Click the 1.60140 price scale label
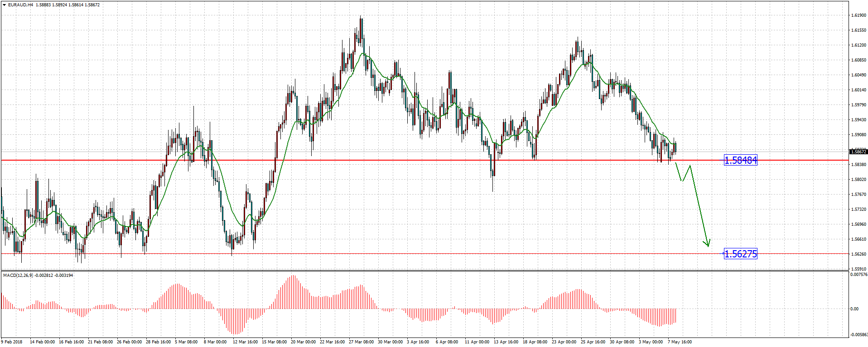This screenshot has height=347, width=868. click(858, 90)
